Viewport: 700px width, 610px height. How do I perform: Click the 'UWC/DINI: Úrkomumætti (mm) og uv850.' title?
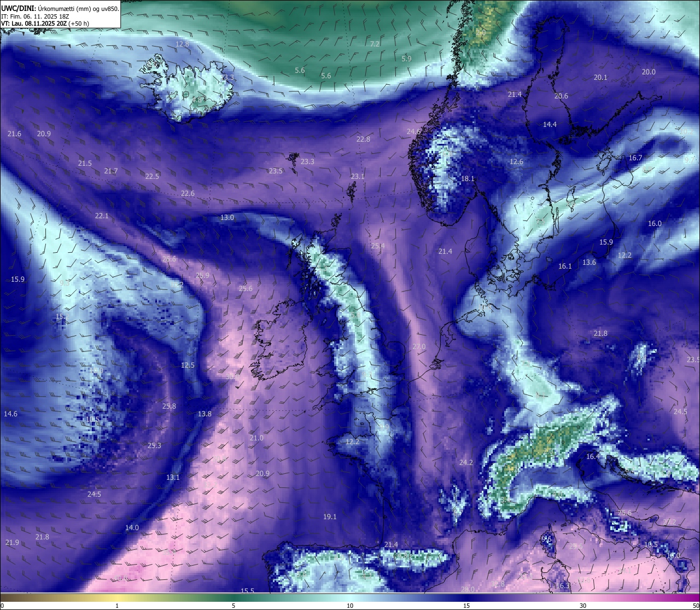(60, 8)
